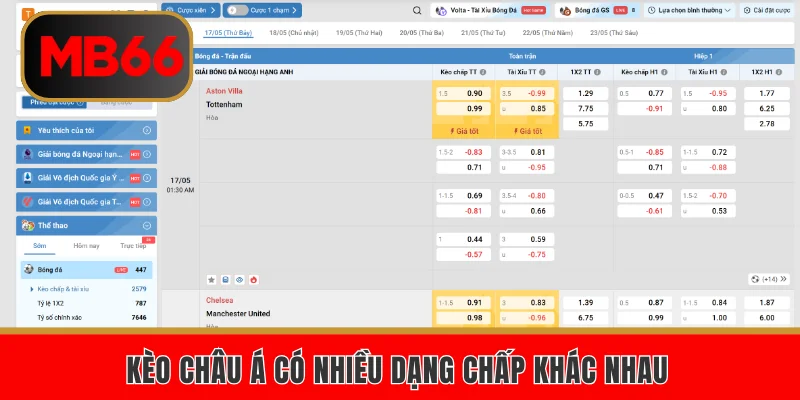This screenshot has height=400, width=800.
Task: Click the info icon beside Tài Xỉu TT
Action: [x=542, y=72]
